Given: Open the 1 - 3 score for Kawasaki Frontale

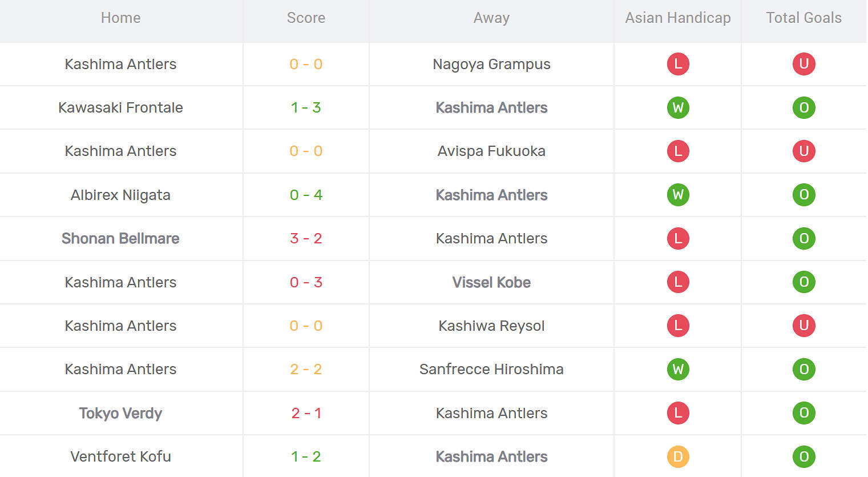Looking at the screenshot, I should coord(306,107).
